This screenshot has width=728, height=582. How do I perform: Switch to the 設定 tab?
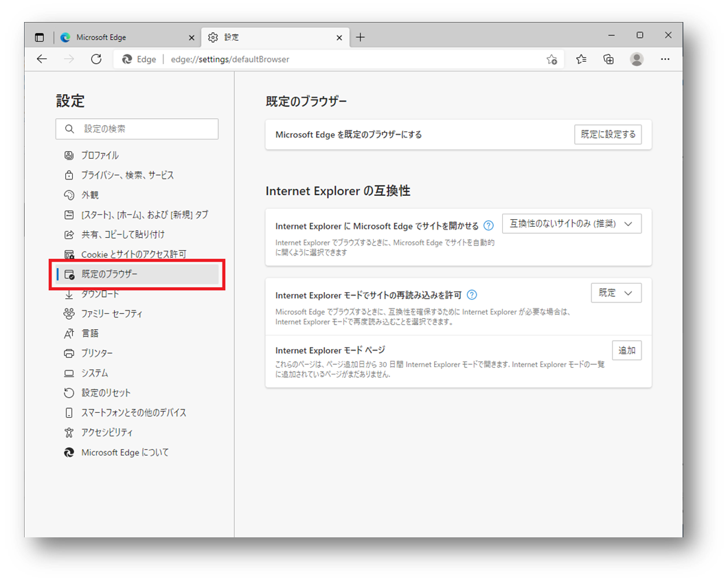(x=275, y=37)
